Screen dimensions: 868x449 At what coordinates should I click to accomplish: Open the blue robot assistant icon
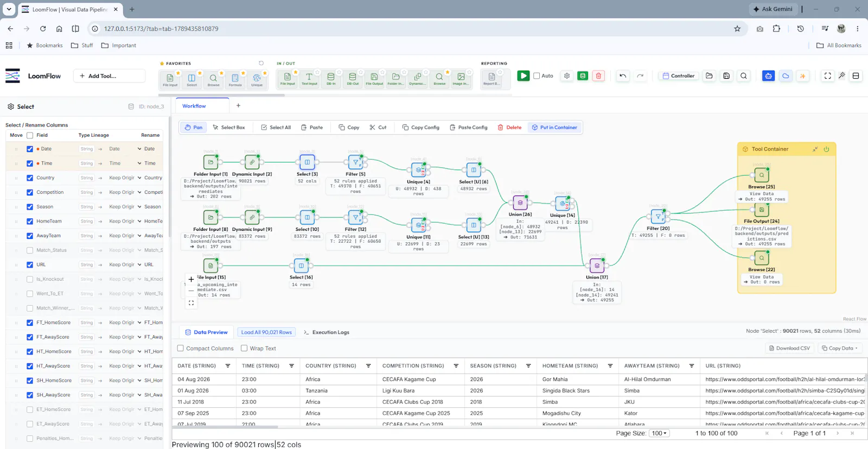(x=768, y=76)
